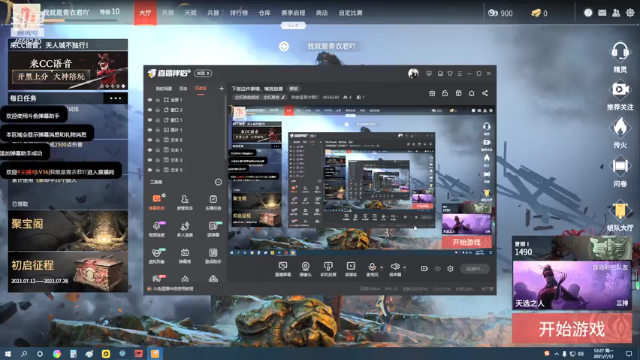Toggle visibility of 全屏 1 layer
Screen dimensions: 640x360
[x=150, y=100]
